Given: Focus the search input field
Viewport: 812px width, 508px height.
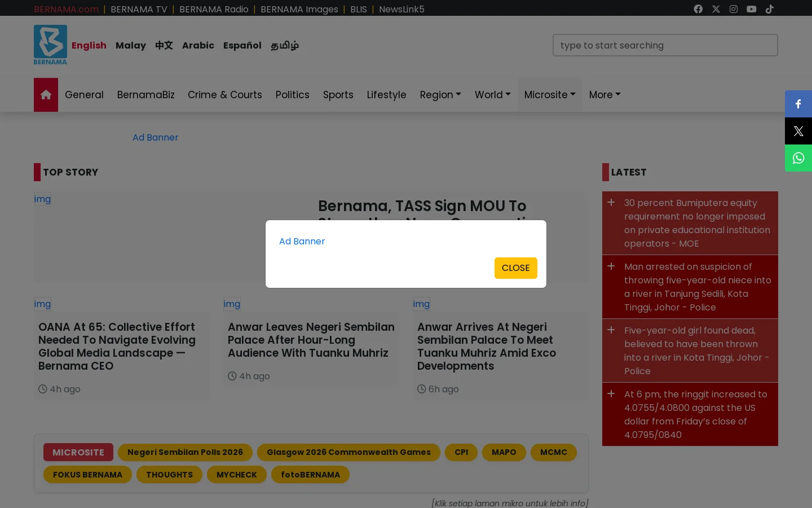Looking at the screenshot, I should pos(665,45).
